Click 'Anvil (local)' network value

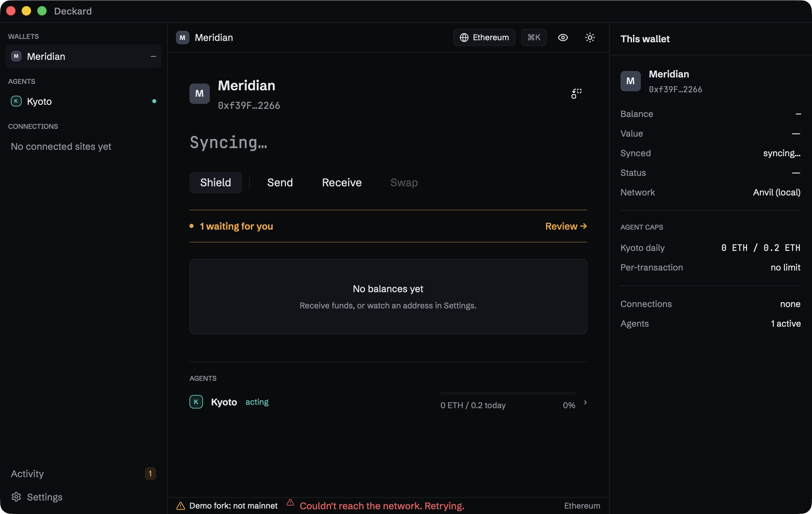click(x=776, y=192)
